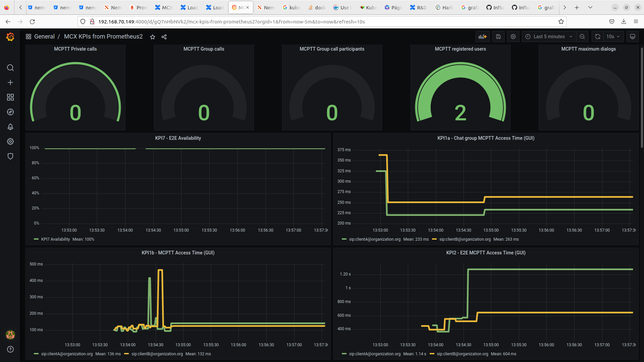This screenshot has width=644, height=362.
Task: Click the Add panel icon
Action: coord(482,37)
